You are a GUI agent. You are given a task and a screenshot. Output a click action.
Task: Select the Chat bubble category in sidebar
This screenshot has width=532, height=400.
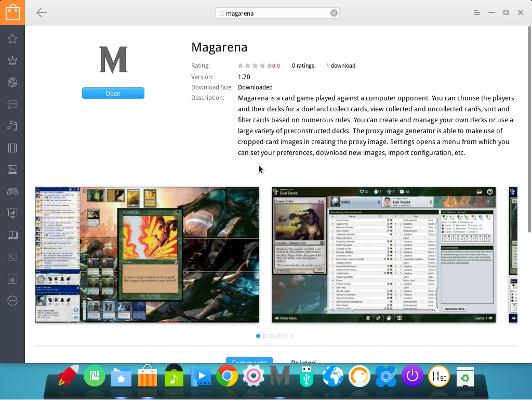pyautogui.click(x=12, y=104)
